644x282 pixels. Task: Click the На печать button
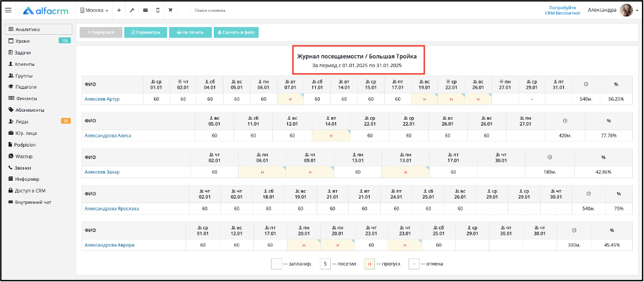[190, 32]
